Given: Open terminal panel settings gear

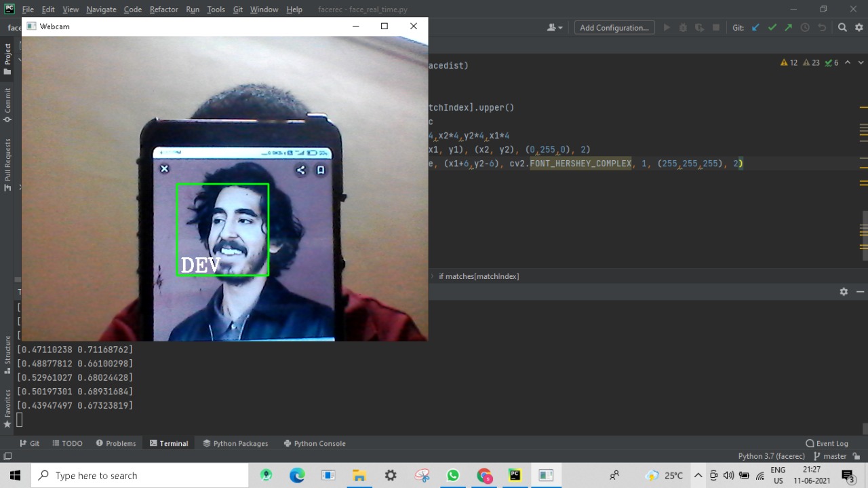Looking at the screenshot, I should pyautogui.click(x=844, y=291).
